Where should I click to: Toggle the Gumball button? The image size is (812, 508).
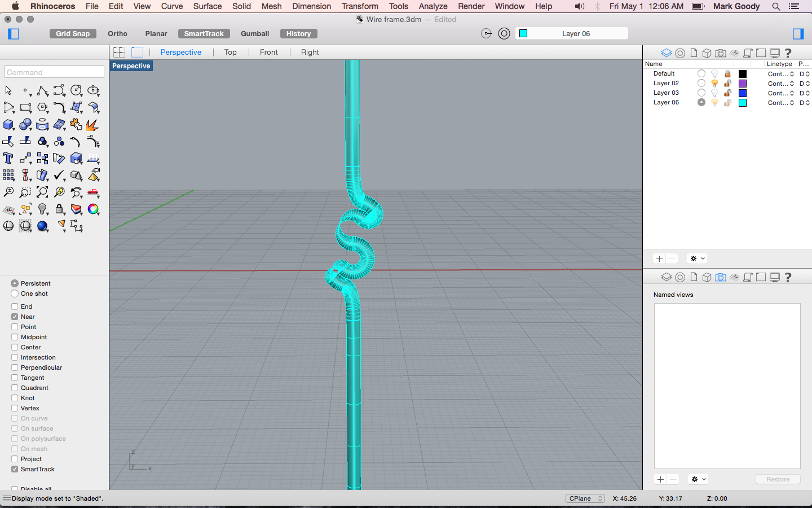(x=255, y=34)
